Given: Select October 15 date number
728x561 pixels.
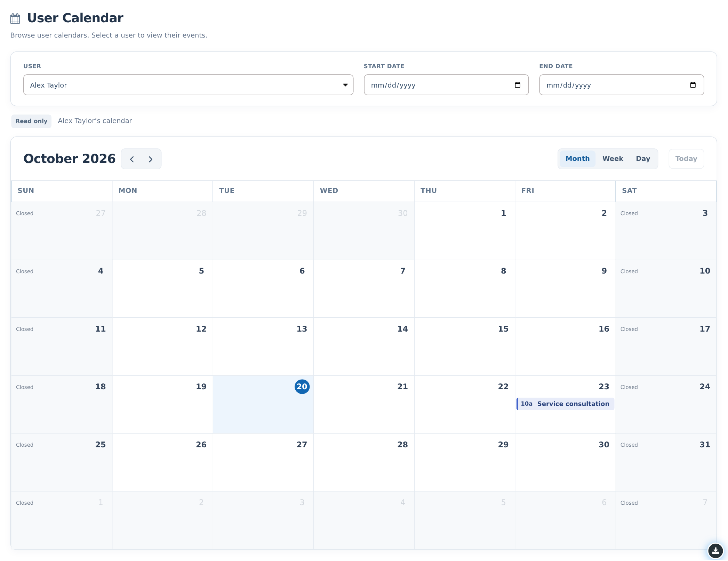Looking at the screenshot, I should (x=503, y=329).
